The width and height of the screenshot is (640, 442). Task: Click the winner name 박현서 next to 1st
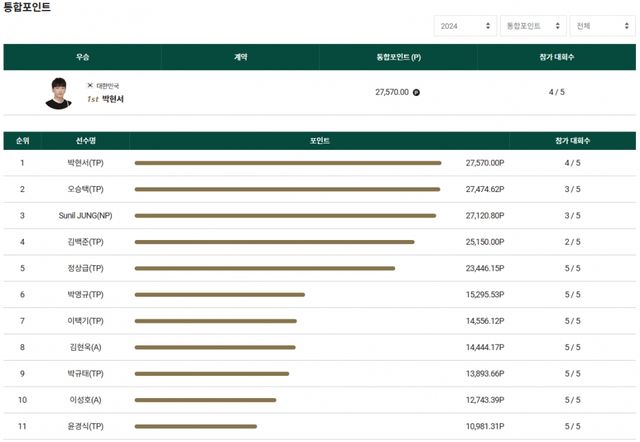[113, 99]
